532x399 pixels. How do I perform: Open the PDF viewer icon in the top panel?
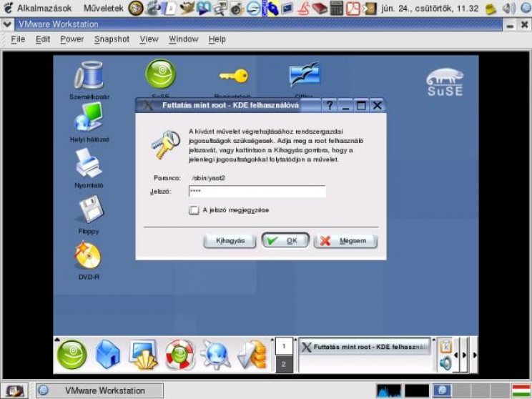[353, 8]
